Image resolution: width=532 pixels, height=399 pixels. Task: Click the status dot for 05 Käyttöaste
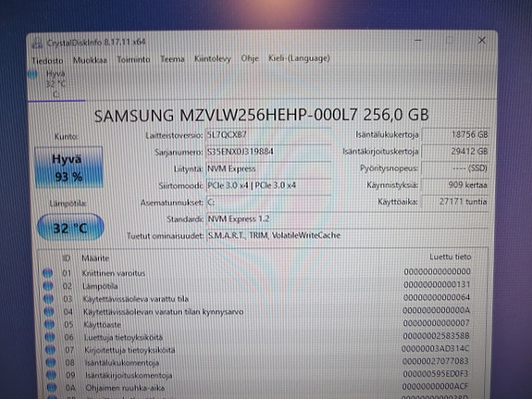click(50, 324)
